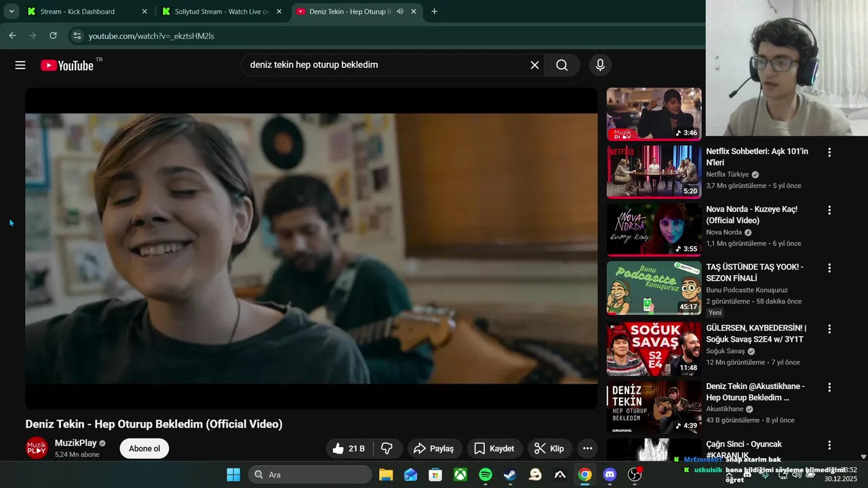The height and width of the screenshot is (488, 868).
Task: Mute the Deniz Tekin tab audio
Action: (x=400, y=12)
